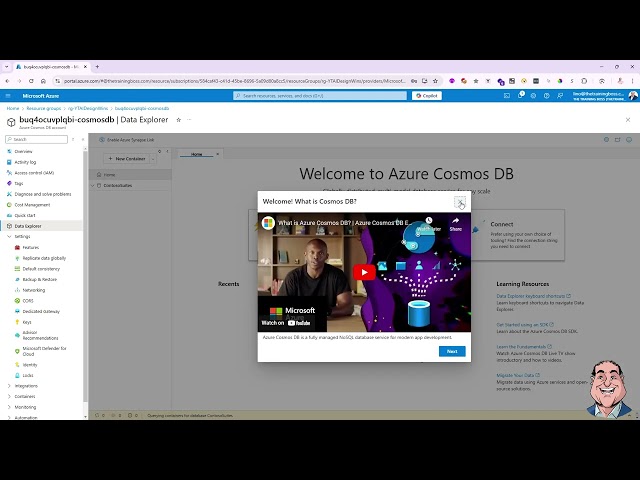
Task: Open Backup & Restore
Action: click(x=40, y=279)
